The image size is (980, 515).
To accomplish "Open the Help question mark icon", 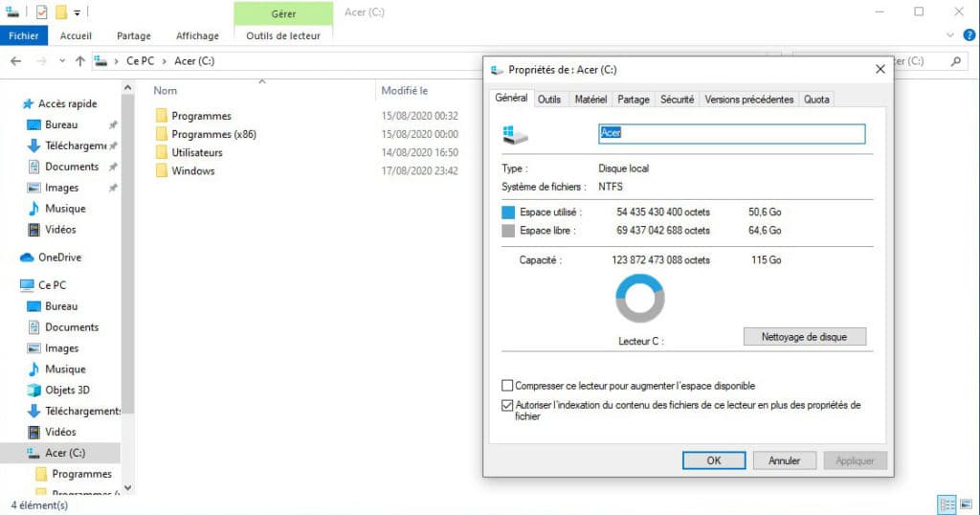I will pos(969,35).
